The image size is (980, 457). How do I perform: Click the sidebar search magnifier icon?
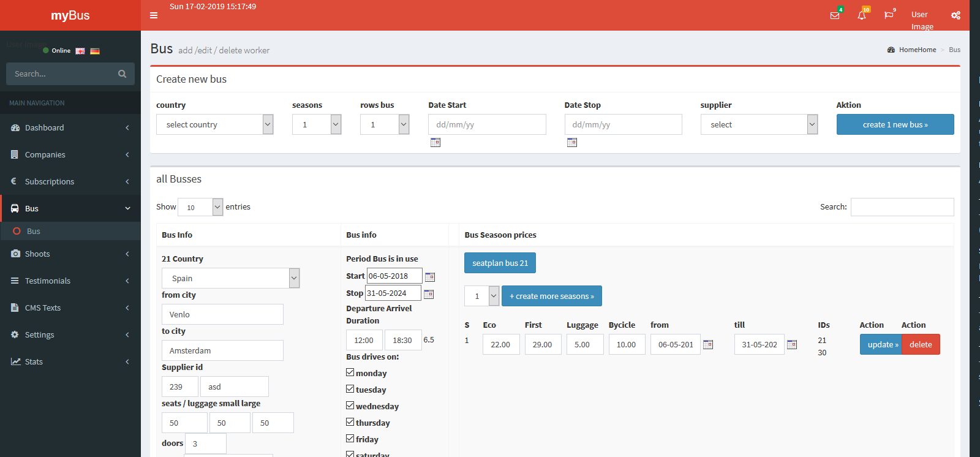tap(122, 74)
